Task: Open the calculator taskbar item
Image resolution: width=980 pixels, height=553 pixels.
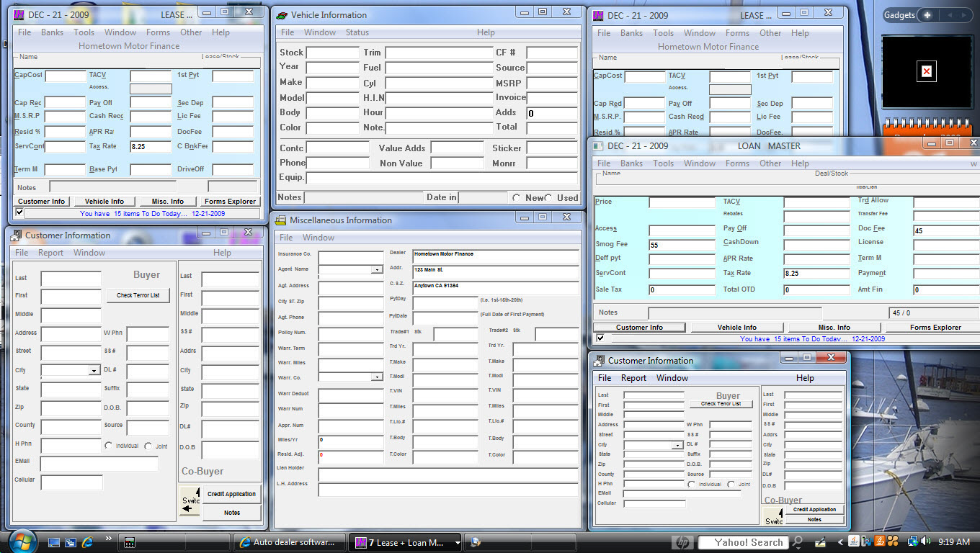Action: [130, 542]
